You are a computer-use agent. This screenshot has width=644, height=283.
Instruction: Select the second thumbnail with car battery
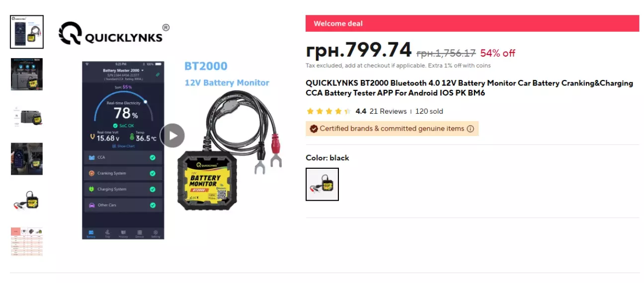point(27,74)
